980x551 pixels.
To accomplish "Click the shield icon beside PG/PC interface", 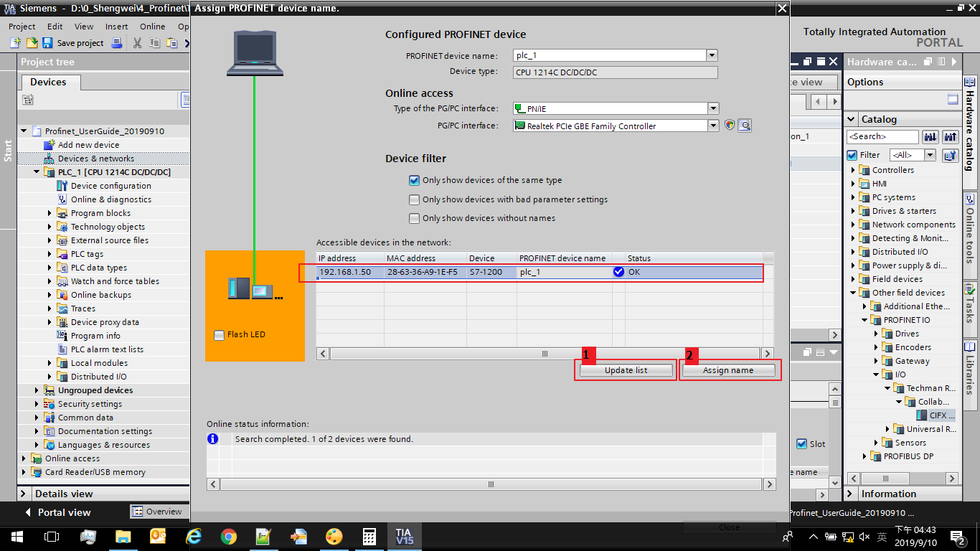I will point(730,126).
